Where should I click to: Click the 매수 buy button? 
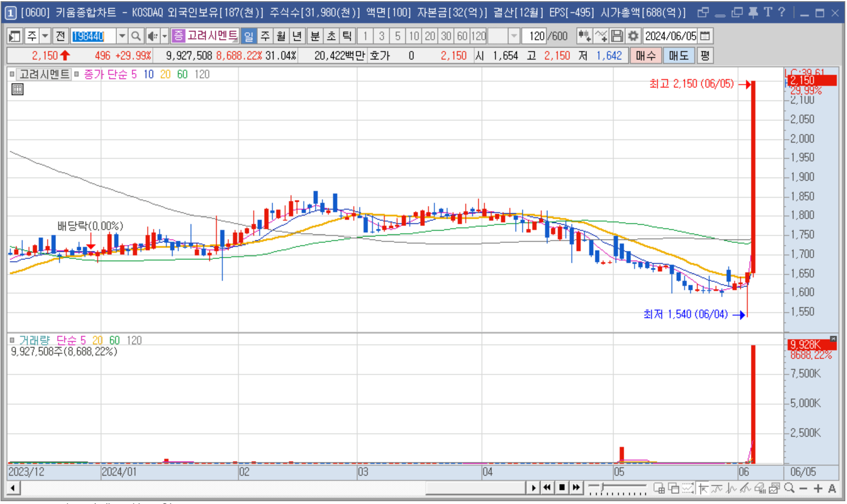coord(645,55)
